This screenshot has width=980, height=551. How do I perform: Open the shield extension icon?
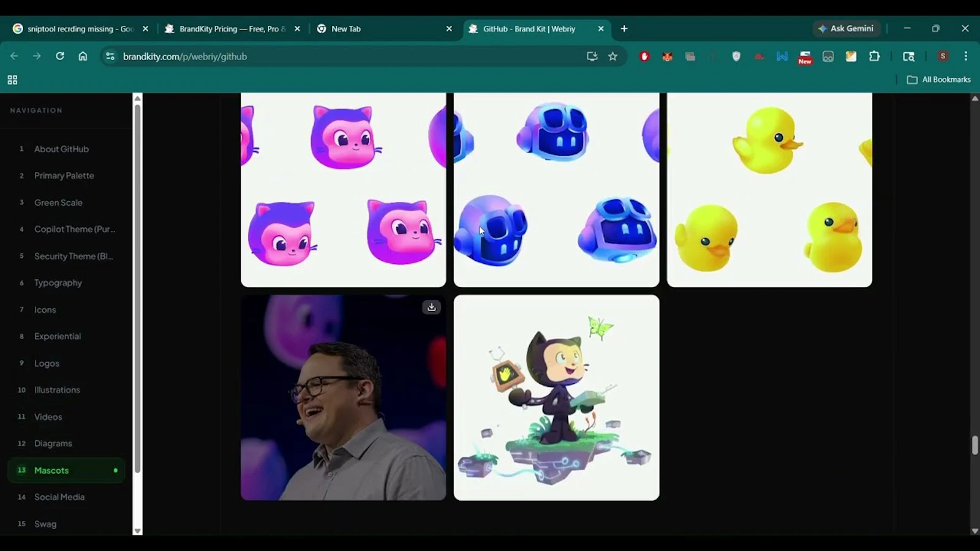point(736,56)
